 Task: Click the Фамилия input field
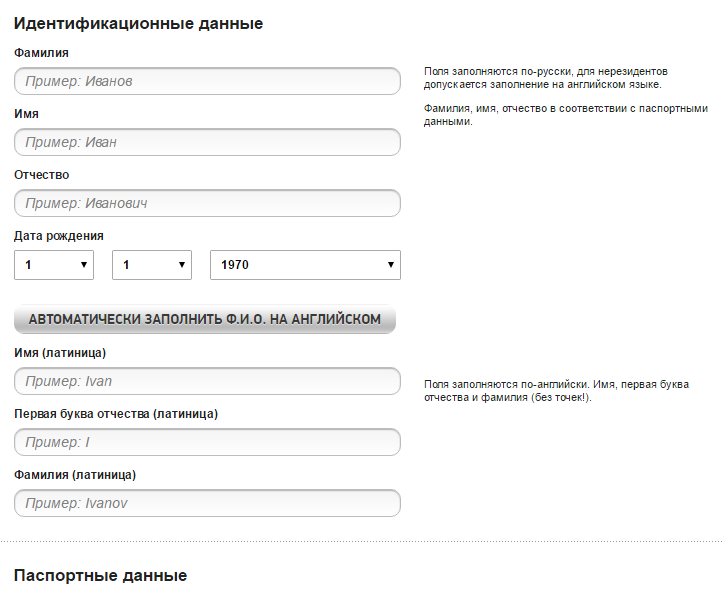click(x=207, y=81)
